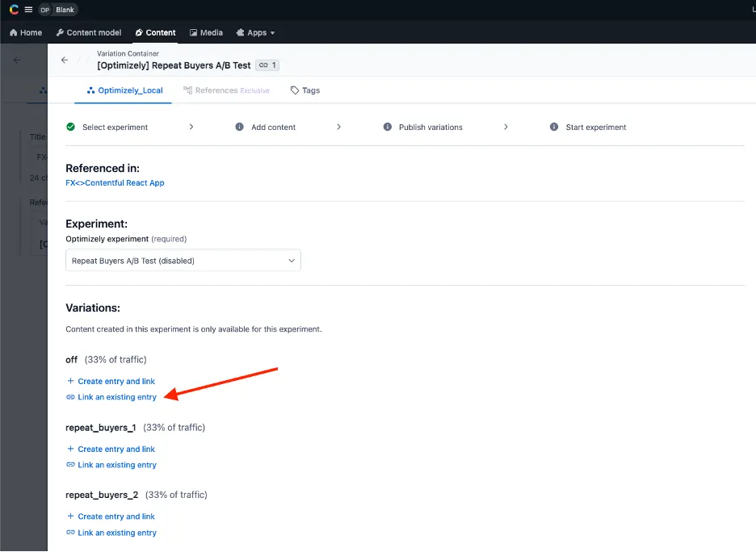Click Create entry and link under repeat_buyers_1
The width and height of the screenshot is (756, 552).
(111, 449)
